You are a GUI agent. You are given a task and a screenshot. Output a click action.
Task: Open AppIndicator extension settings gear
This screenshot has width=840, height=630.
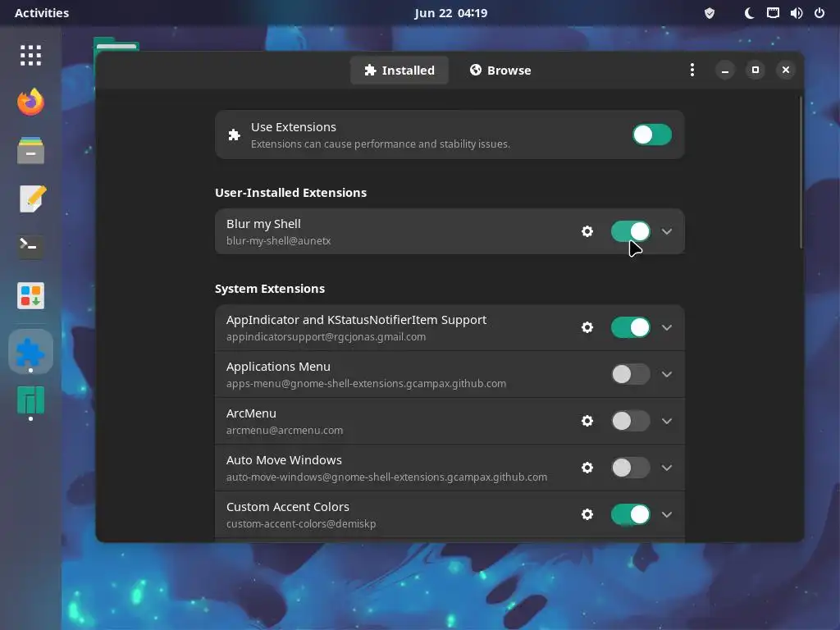587,327
